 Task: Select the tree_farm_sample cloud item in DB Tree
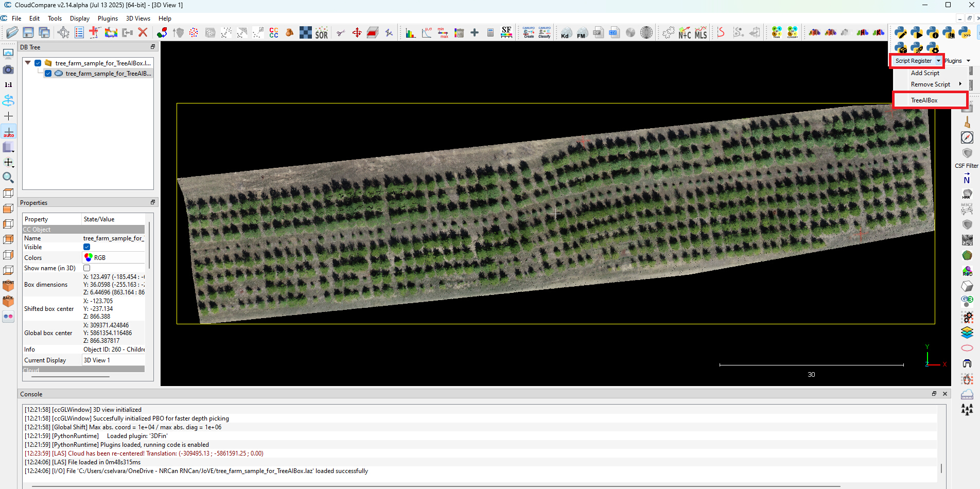(108, 74)
